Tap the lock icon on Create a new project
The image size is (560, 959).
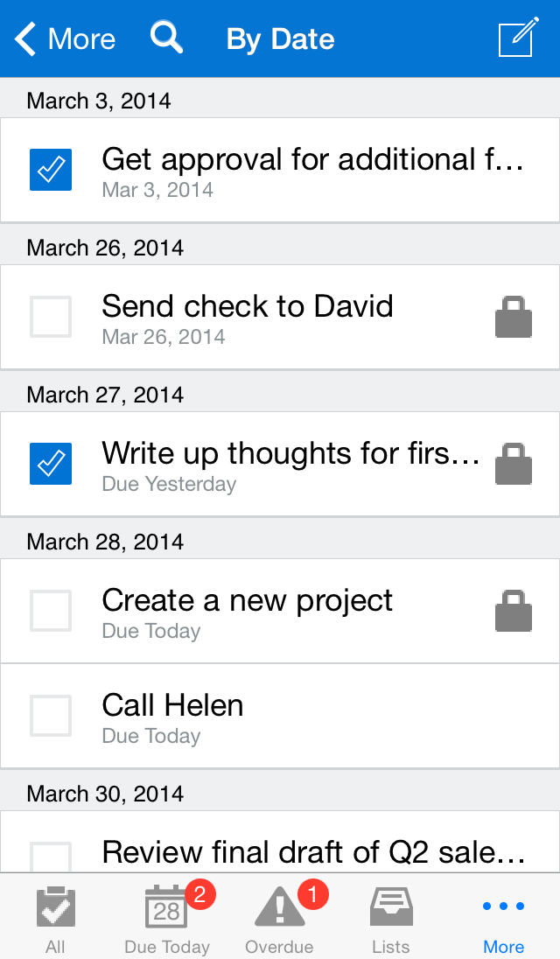point(514,611)
